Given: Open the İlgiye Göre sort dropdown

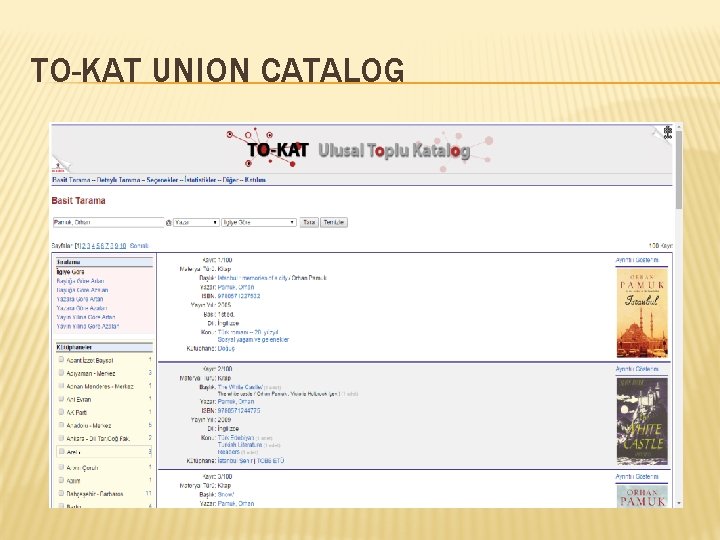Looking at the screenshot, I should click(259, 222).
